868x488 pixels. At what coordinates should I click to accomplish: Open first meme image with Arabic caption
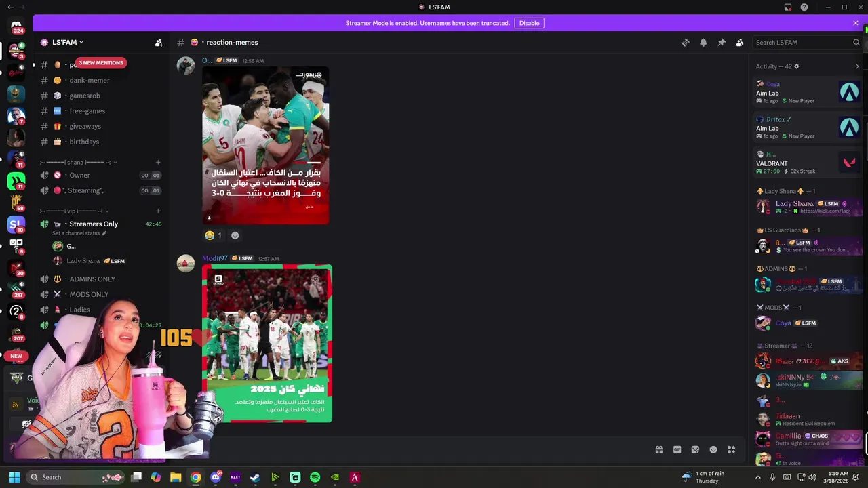pos(266,145)
